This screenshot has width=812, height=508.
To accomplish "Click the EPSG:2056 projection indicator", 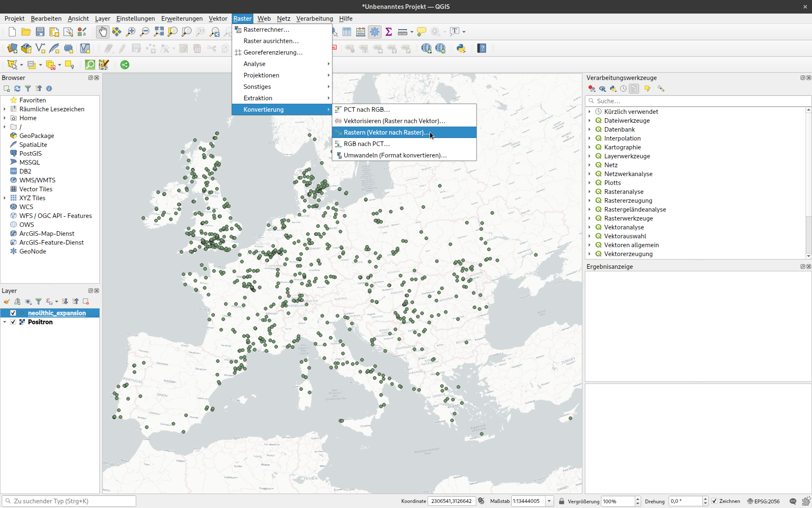I will pos(763,501).
